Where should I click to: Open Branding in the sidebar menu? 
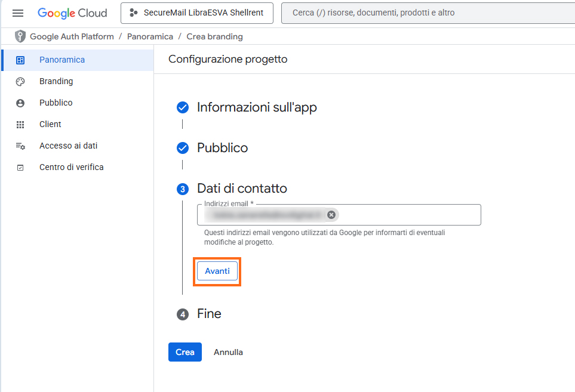[x=56, y=81]
